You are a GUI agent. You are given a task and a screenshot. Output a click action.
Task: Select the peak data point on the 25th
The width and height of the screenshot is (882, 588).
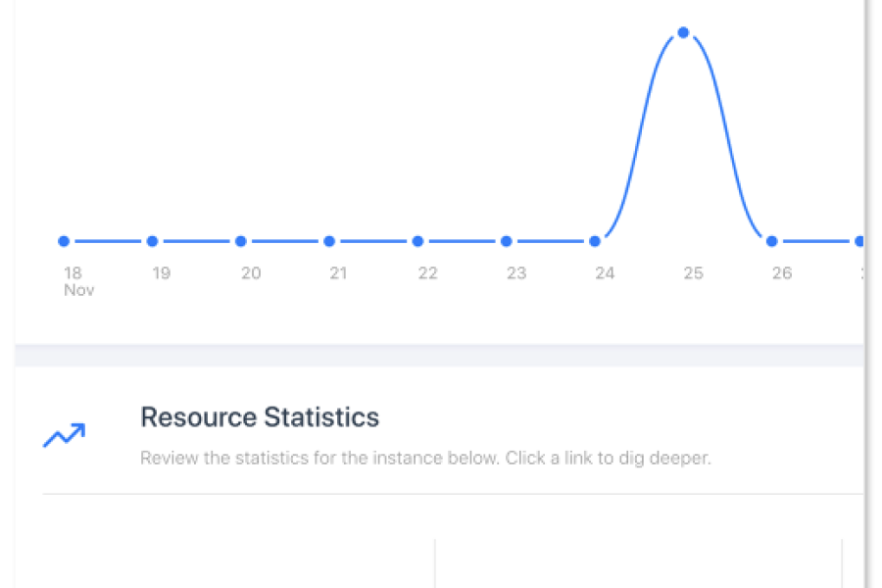683,32
